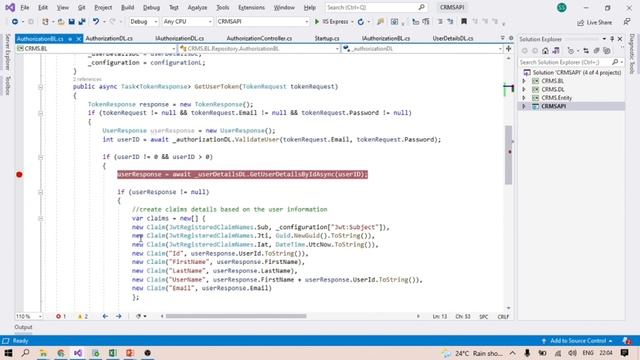Open the Tools menu
This screenshot has width=640, height=360.
click(222, 7)
